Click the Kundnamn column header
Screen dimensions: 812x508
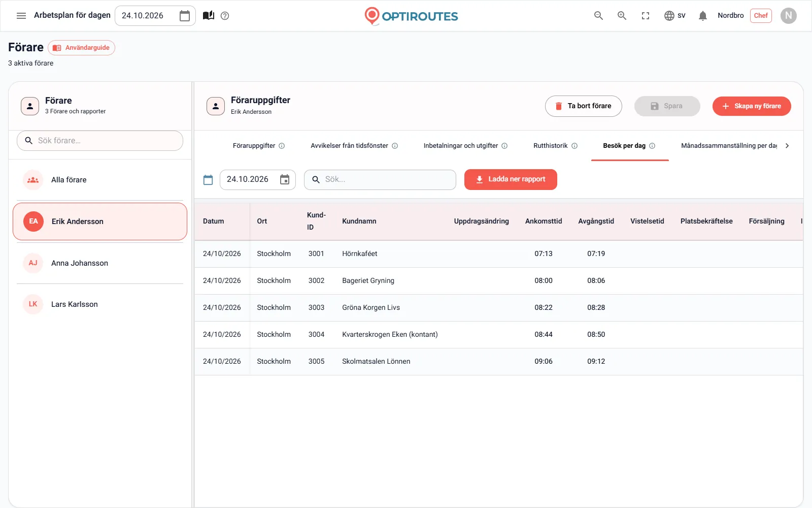tap(359, 221)
